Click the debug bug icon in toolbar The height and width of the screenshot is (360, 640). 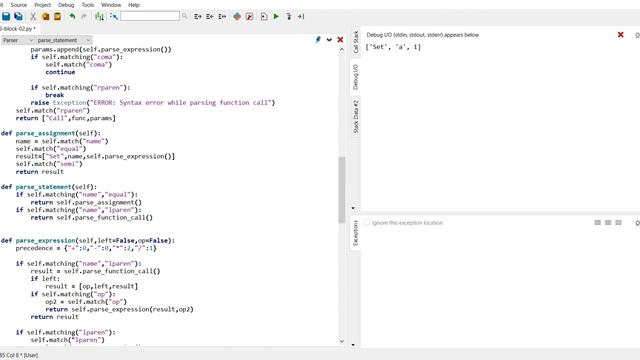tap(237, 16)
